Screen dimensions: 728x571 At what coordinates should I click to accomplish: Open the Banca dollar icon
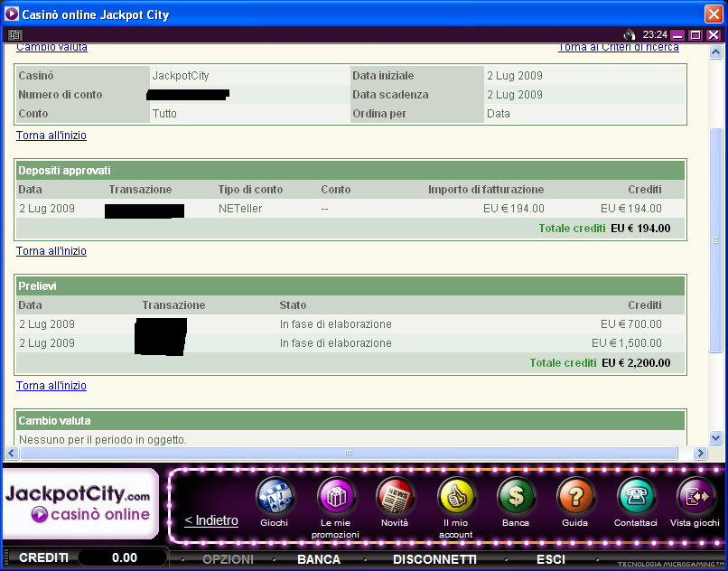tap(516, 497)
